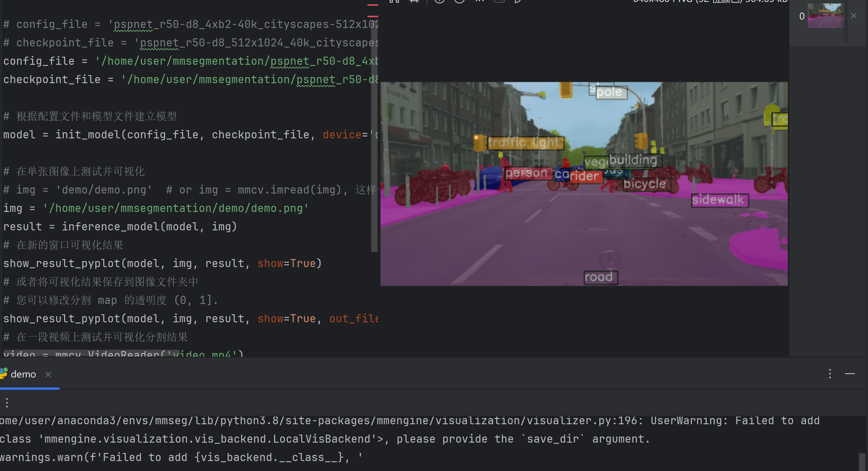Click the red error stripe marker

372,16
